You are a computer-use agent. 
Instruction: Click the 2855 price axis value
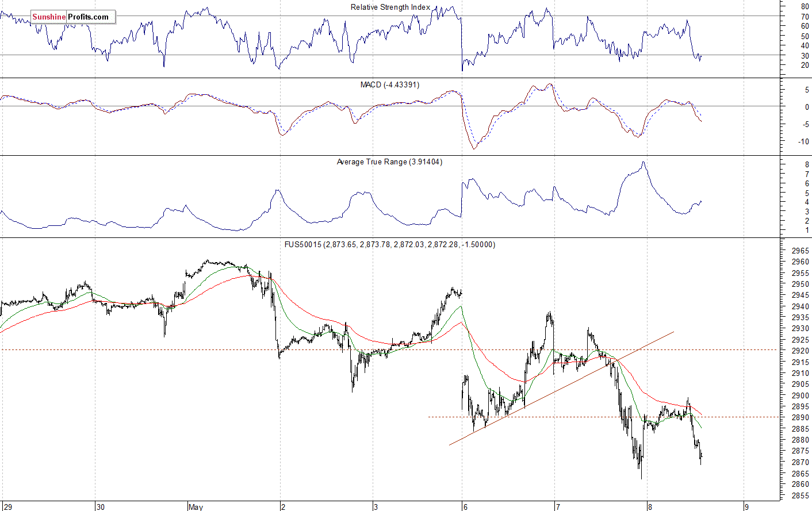coord(800,495)
